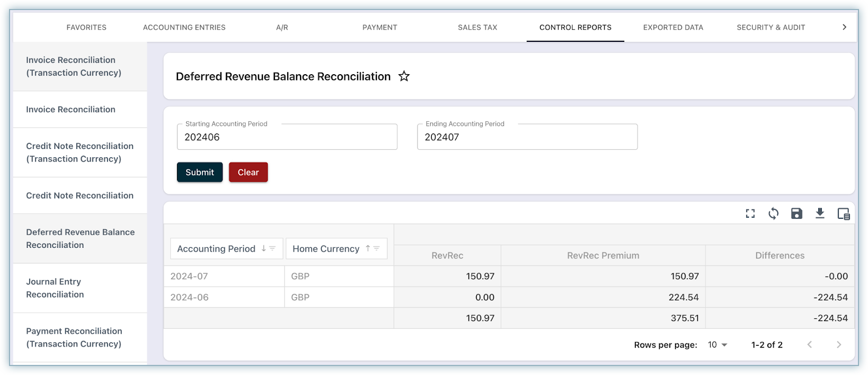Favorite the report with the star icon
Image resolution: width=868 pixels, height=375 pixels.
(404, 76)
